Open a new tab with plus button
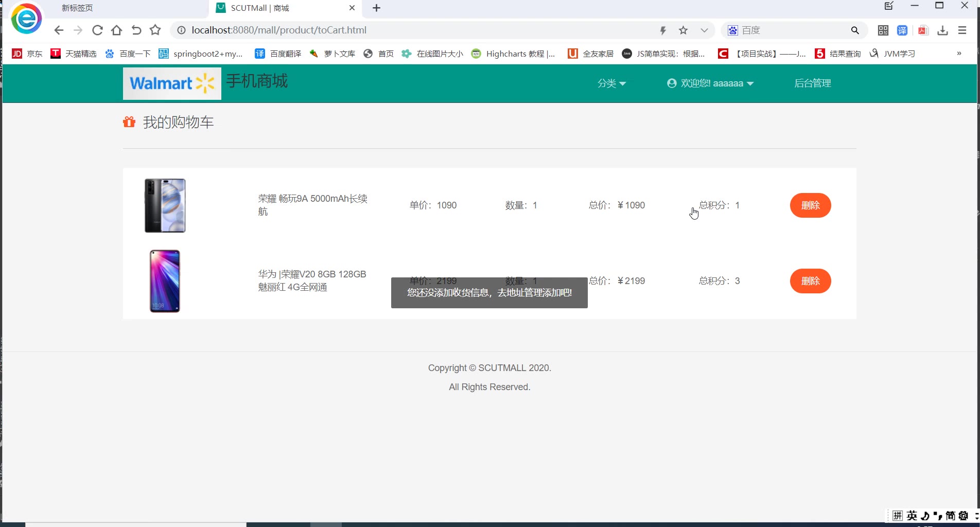 (x=376, y=8)
